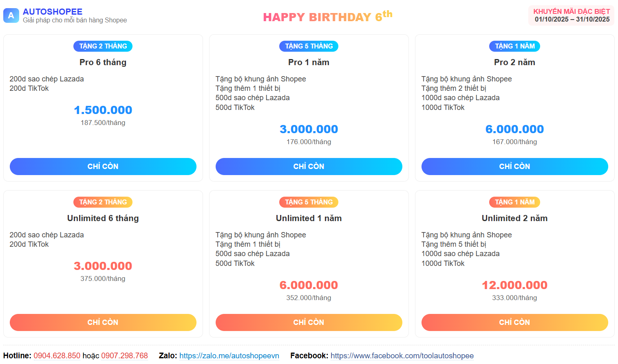This screenshot has height=364, width=618.
Task: Click the 12.000.000 price on Unlimited 2 năm
Action: click(x=514, y=285)
